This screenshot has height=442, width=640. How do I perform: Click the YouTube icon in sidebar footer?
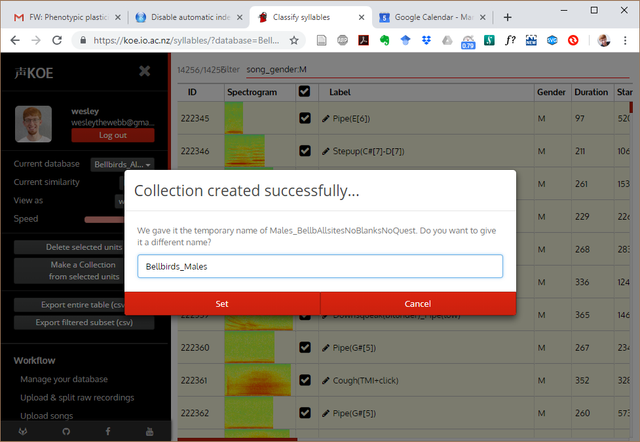tap(150, 431)
